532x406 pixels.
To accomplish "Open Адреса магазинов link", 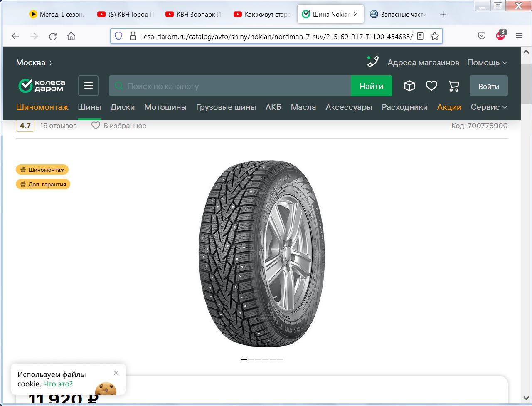I will tap(423, 63).
